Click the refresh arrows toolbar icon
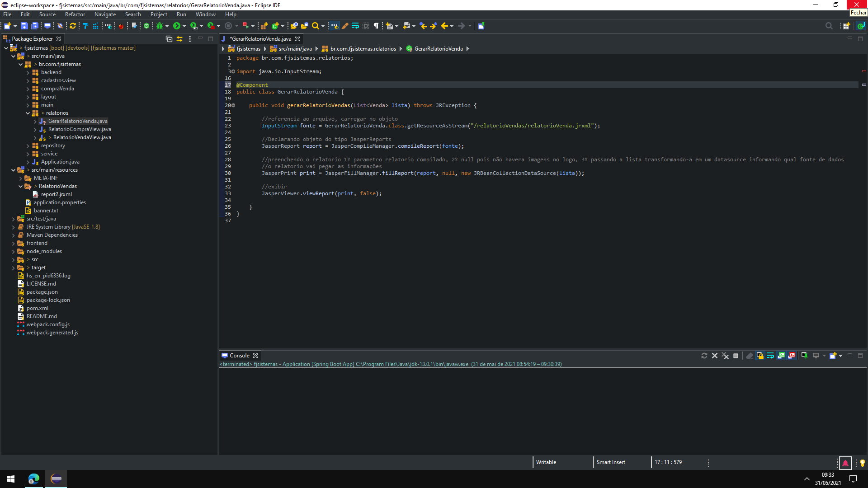868x488 pixels. (73, 26)
